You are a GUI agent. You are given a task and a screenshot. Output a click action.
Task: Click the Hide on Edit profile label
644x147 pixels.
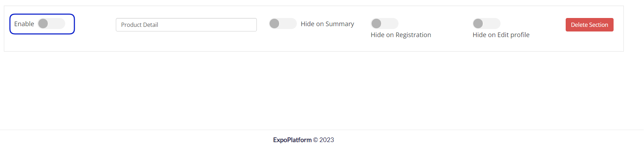pos(501,35)
